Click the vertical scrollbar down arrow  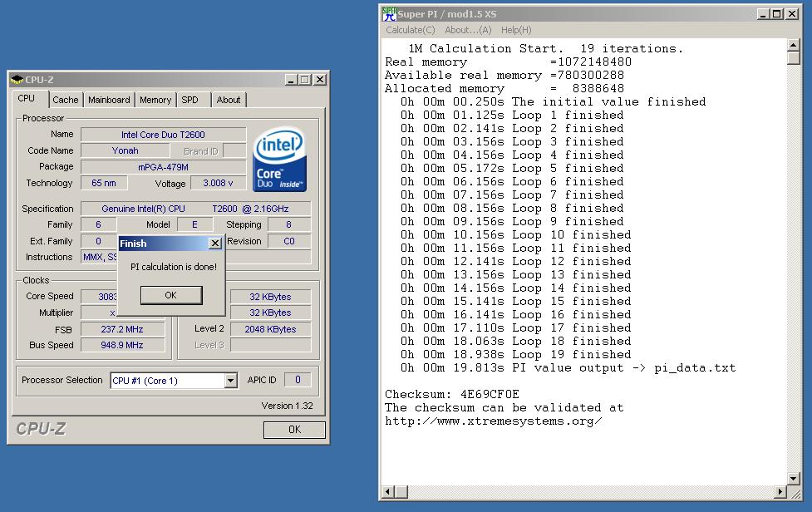[794, 478]
